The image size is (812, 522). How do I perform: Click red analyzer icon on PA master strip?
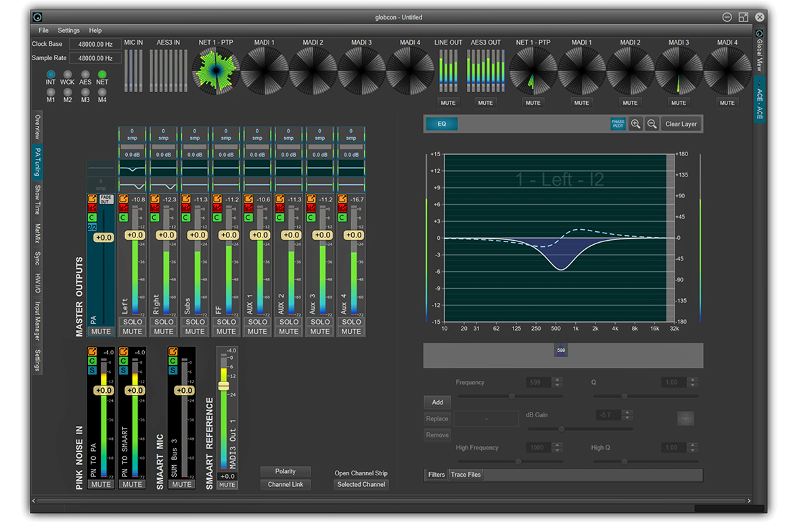click(92, 208)
